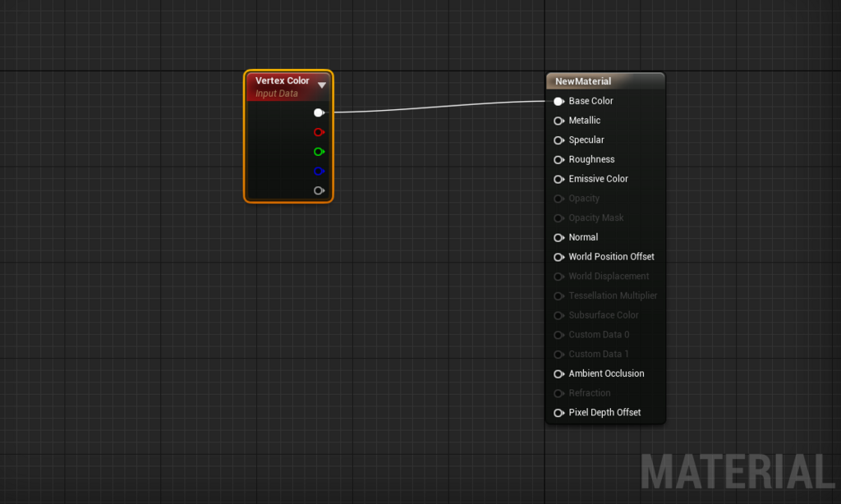Click the red channel output pin
The width and height of the screenshot is (841, 504).
pos(319,132)
